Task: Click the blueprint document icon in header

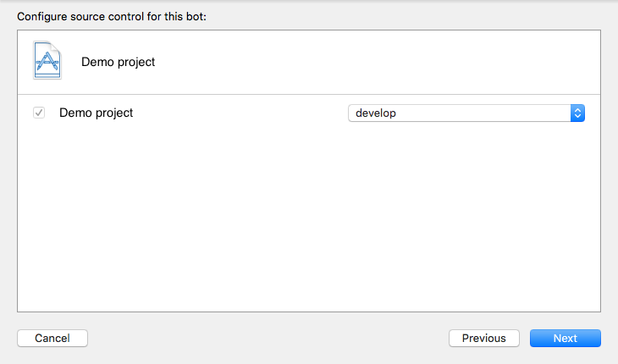Action: click(x=47, y=60)
